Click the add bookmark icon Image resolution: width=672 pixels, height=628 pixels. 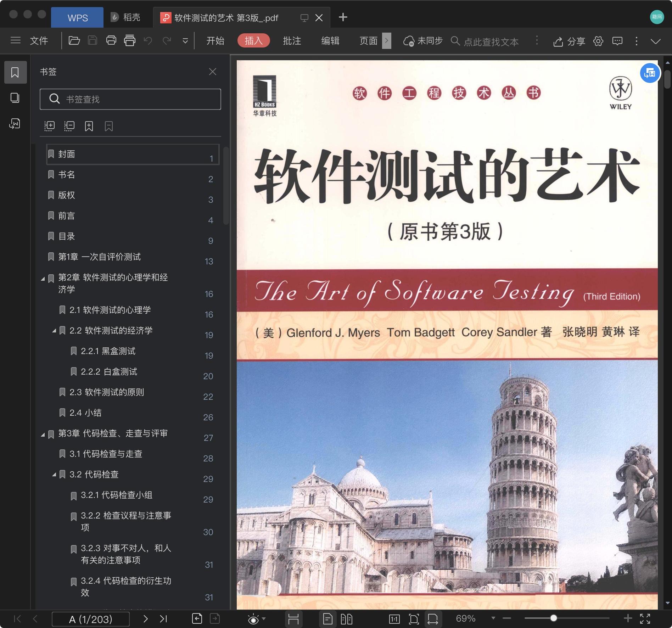click(x=89, y=126)
